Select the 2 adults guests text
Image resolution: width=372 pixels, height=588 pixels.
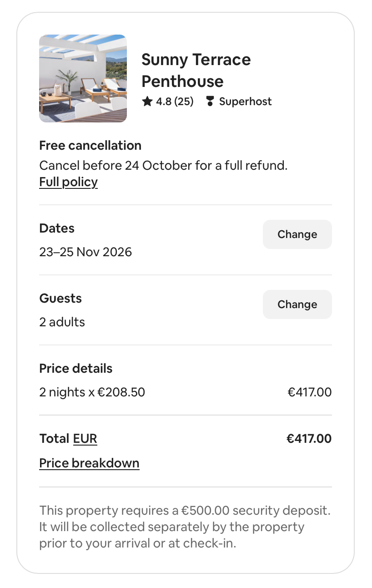62,322
